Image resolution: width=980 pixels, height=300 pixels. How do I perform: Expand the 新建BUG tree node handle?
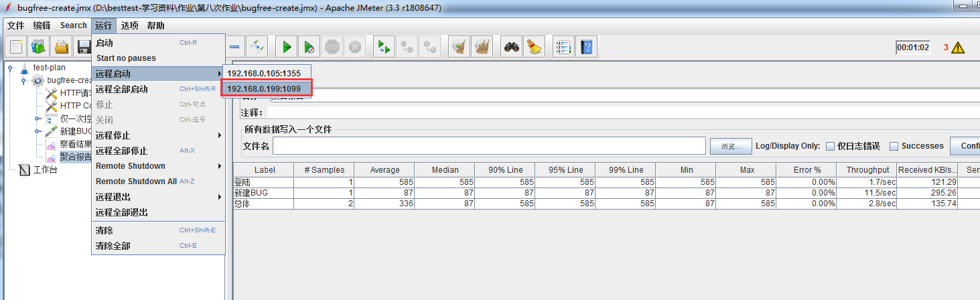coord(38,131)
